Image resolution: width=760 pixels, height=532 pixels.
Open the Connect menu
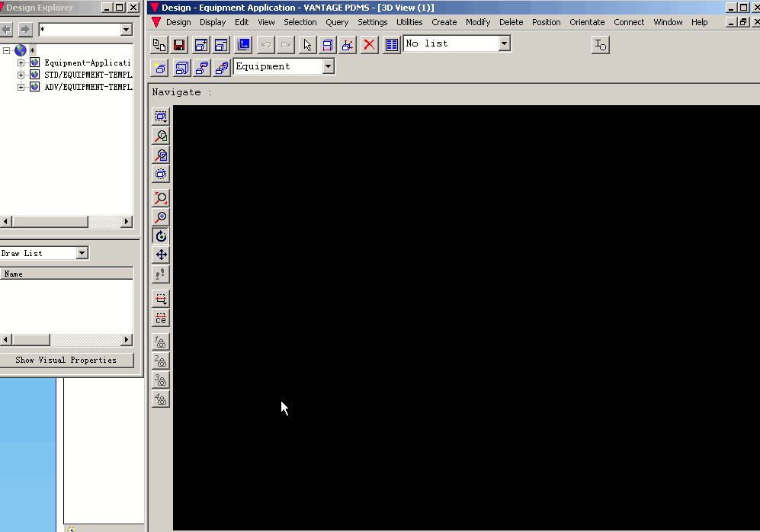[629, 22]
